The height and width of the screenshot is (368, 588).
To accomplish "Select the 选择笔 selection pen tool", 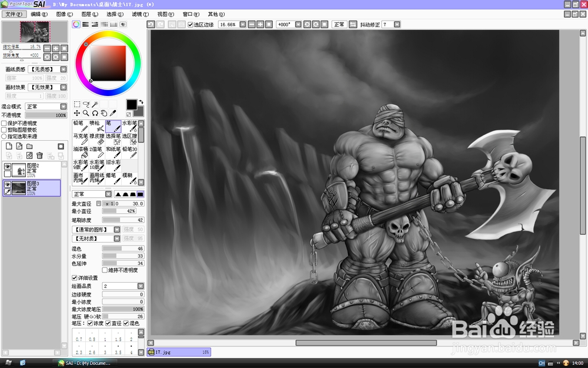I will 113,140.
